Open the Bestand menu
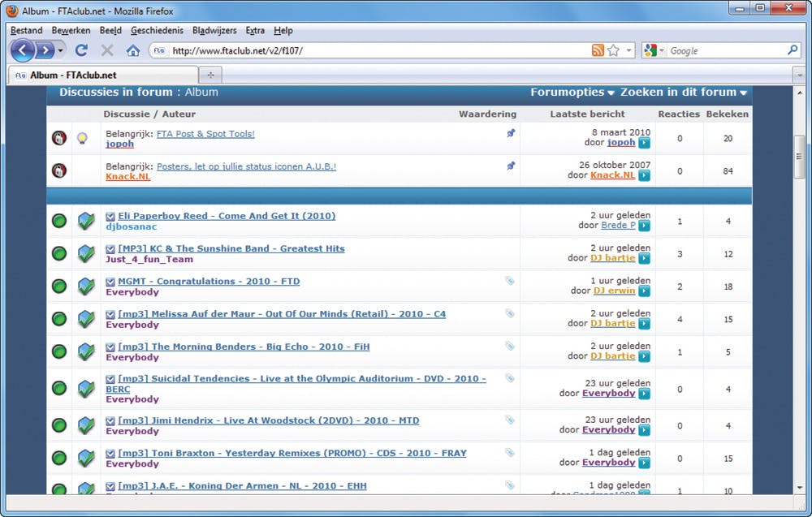The width and height of the screenshot is (812, 517). point(27,31)
